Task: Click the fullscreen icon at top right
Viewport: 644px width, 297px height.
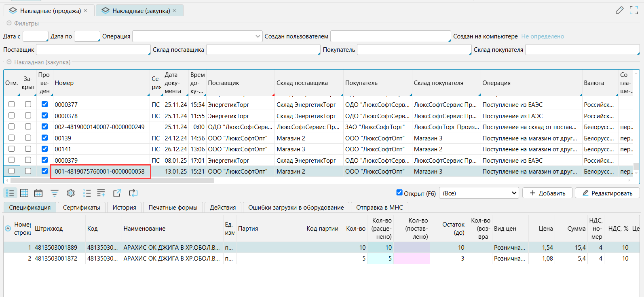Action: pos(634,11)
